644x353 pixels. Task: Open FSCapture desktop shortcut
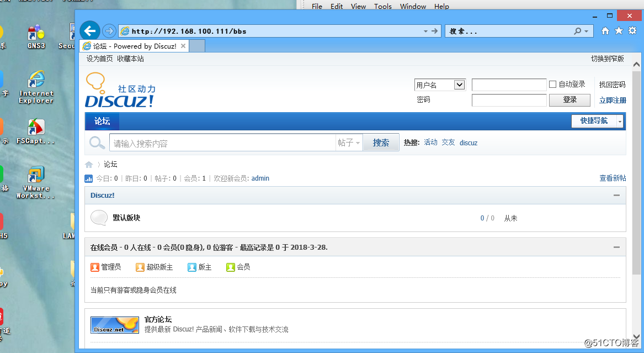[36, 131]
